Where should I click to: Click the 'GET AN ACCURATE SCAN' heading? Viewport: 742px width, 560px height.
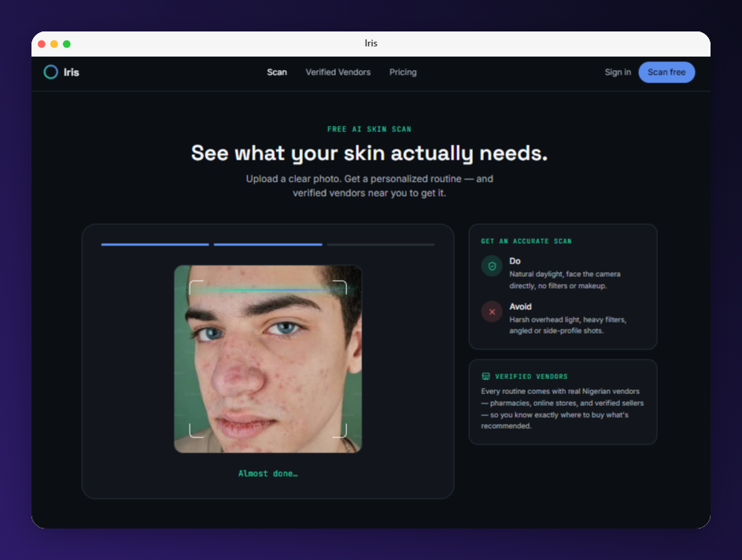coord(526,241)
